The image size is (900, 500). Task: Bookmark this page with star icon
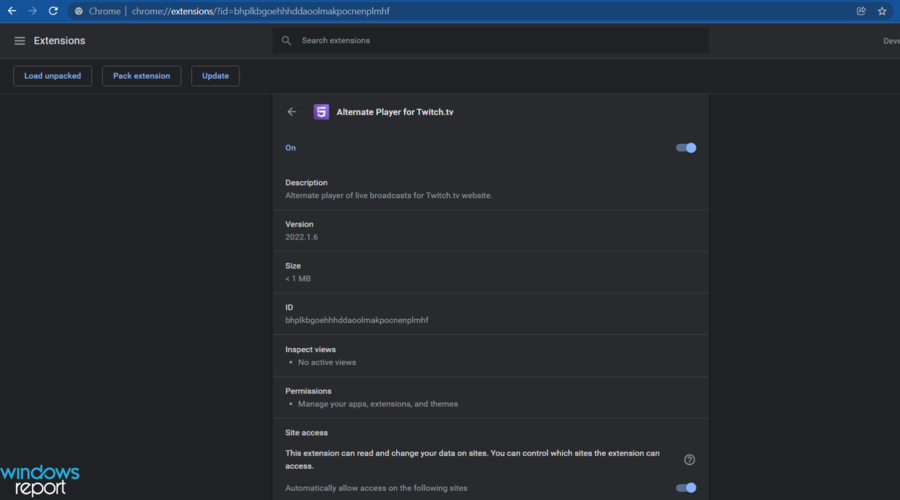pyautogui.click(x=882, y=11)
